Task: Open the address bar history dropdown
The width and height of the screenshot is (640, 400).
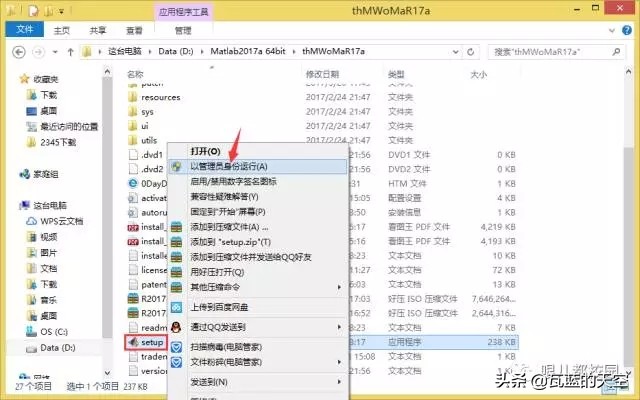Action: point(455,52)
